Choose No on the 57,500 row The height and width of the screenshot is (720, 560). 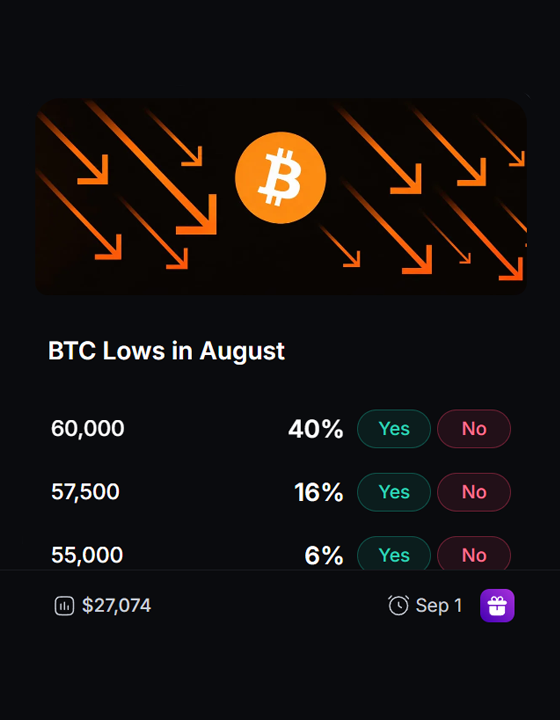coord(474,492)
